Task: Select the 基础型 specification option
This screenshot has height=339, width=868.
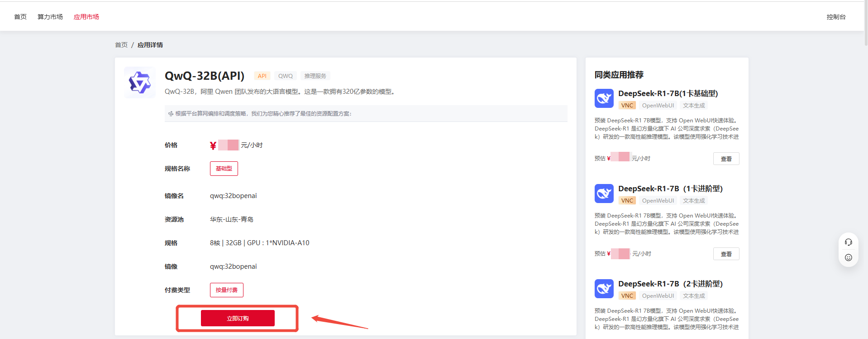Action: coord(224,169)
